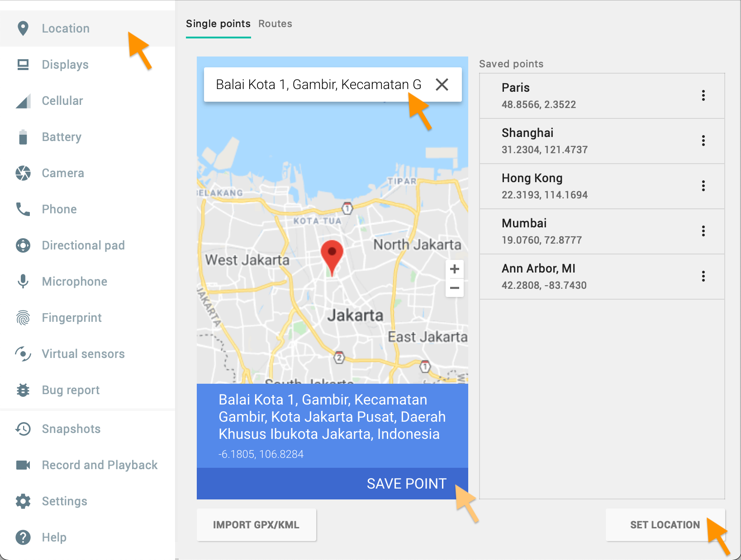
Task: Select the Fingerprint icon in sidebar
Action: click(23, 318)
